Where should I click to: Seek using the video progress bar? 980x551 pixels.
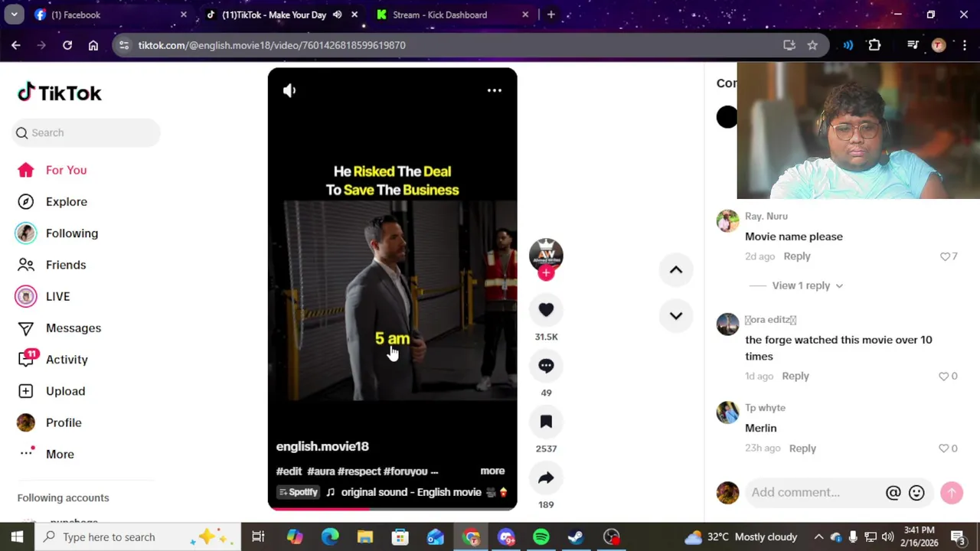click(x=392, y=508)
